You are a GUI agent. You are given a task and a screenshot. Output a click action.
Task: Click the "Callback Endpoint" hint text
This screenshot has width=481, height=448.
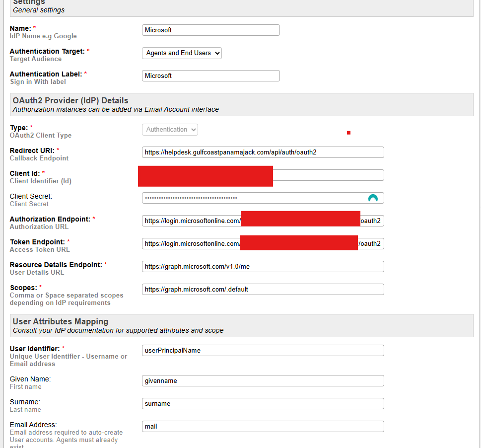point(39,158)
